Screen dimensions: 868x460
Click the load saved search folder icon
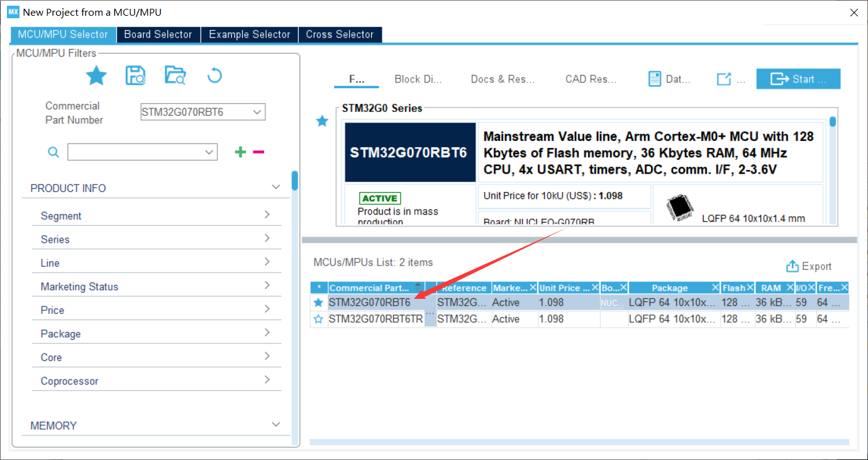[175, 76]
